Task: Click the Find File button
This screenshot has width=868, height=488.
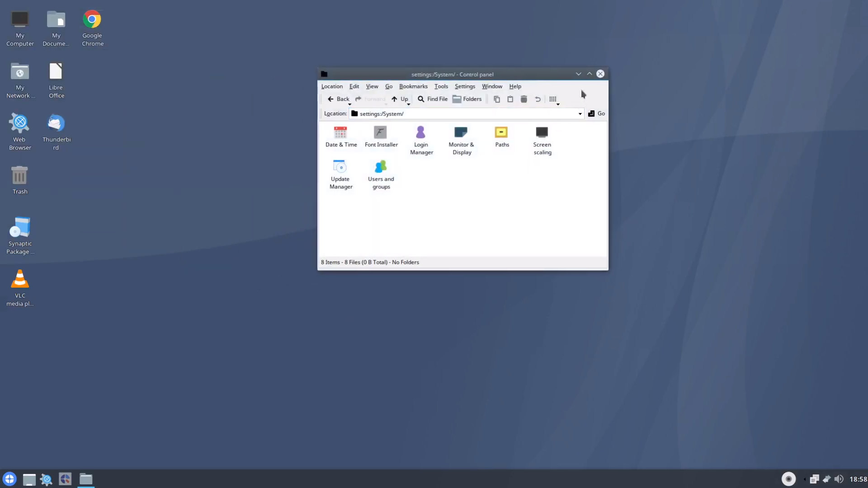Action: click(433, 99)
